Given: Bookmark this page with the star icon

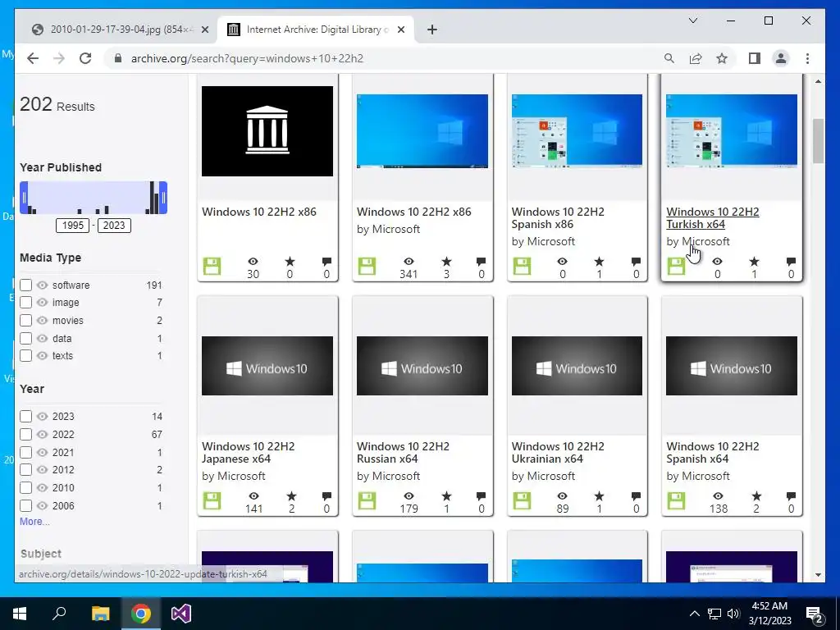Looking at the screenshot, I should pos(722,58).
